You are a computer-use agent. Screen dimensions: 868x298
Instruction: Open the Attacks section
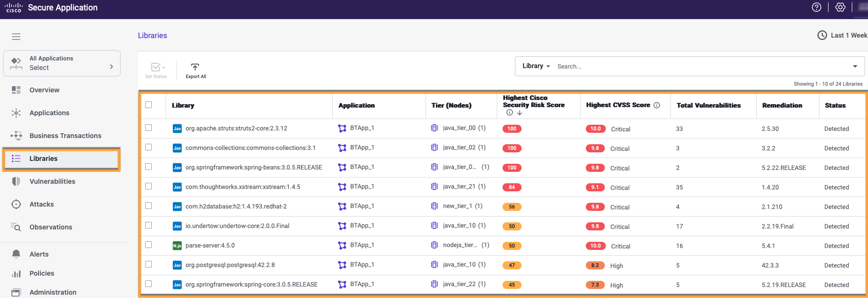[x=41, y=204]
